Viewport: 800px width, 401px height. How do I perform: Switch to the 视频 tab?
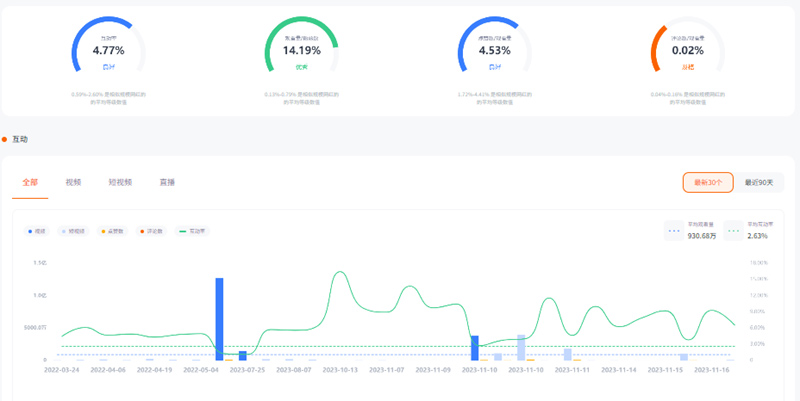pos(73,183)
